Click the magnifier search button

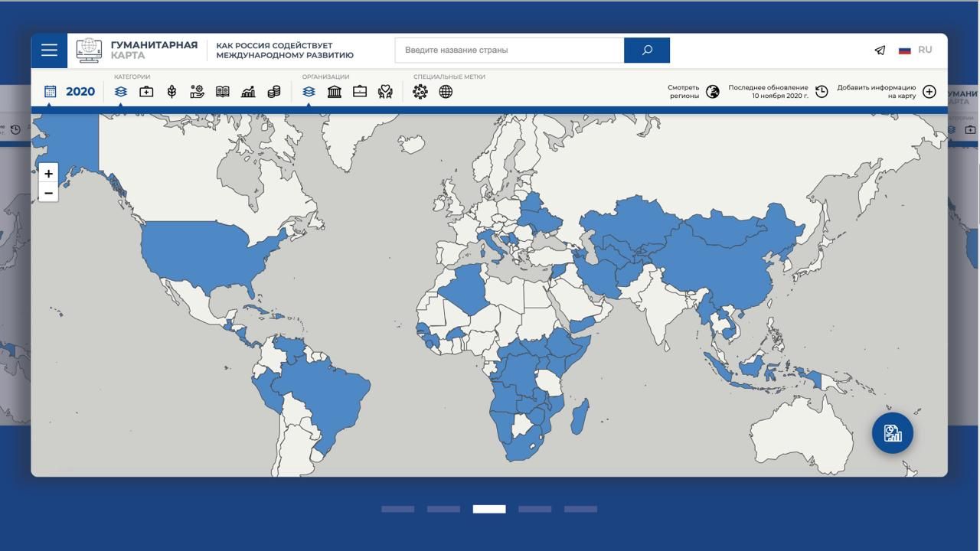(x=647, y=51)
